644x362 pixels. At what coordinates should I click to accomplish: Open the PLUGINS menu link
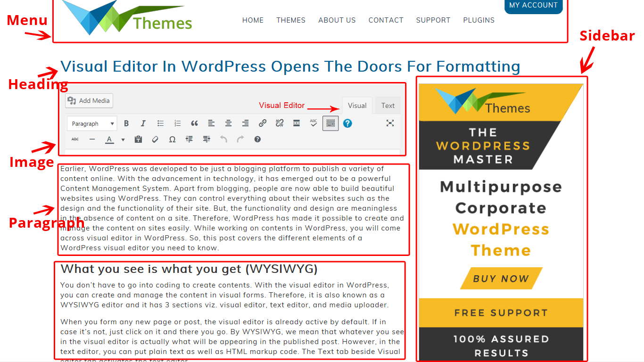click(x=479, y=20)
